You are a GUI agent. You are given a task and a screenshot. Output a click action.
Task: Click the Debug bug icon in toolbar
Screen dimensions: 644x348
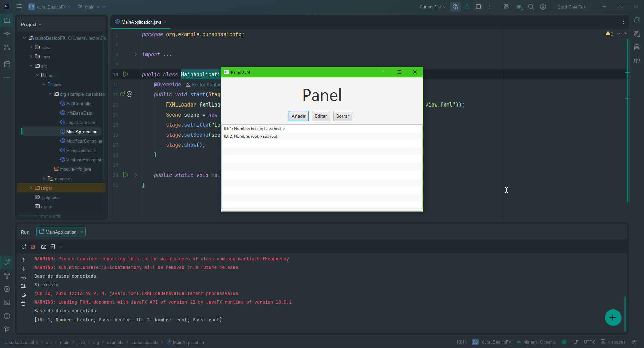(x=467, y=7)
